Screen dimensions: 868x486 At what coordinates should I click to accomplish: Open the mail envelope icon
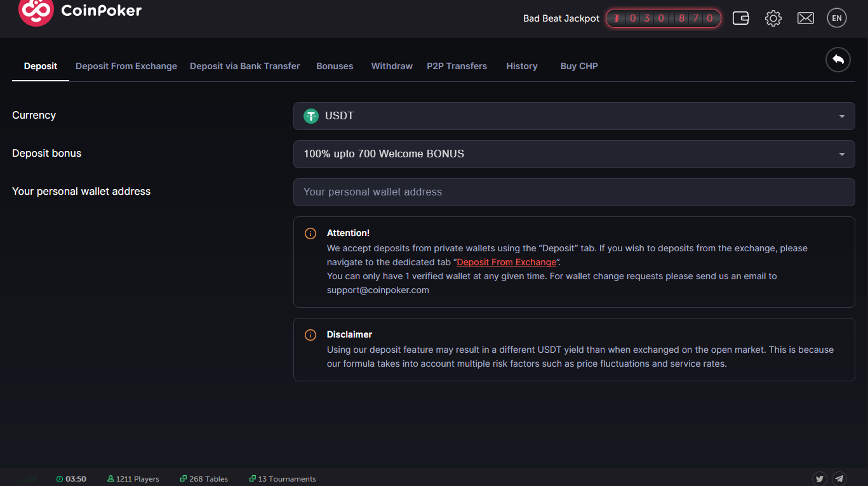pos(806,18)
